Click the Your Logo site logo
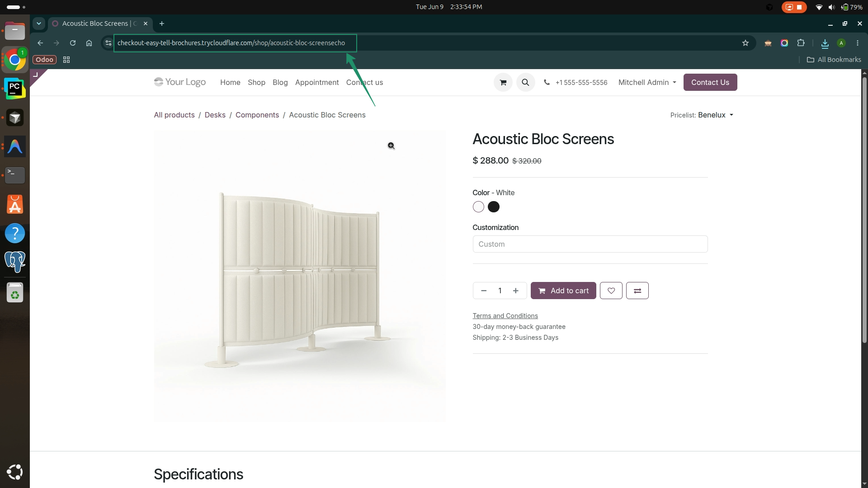Image resolution: width=868 pixels, height=488 pixels. pos(180,82)
